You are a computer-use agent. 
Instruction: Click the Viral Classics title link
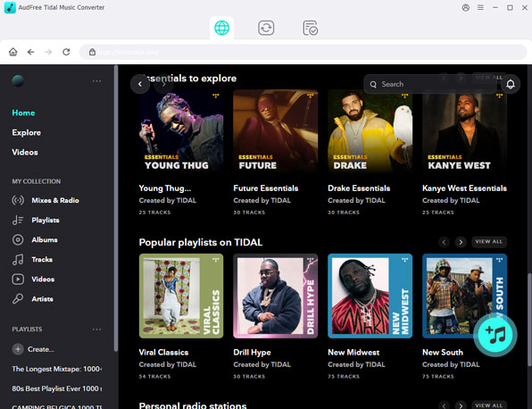pyautogui.click(x=163, y=353)
